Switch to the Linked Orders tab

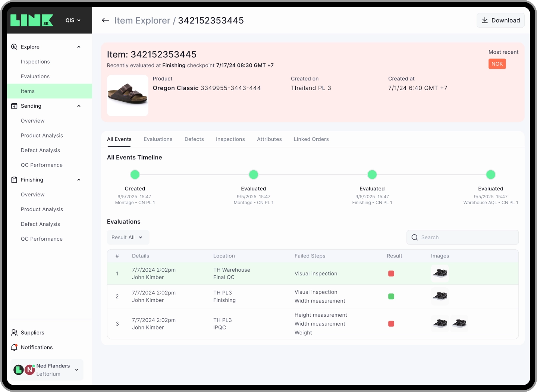point(311,139)
